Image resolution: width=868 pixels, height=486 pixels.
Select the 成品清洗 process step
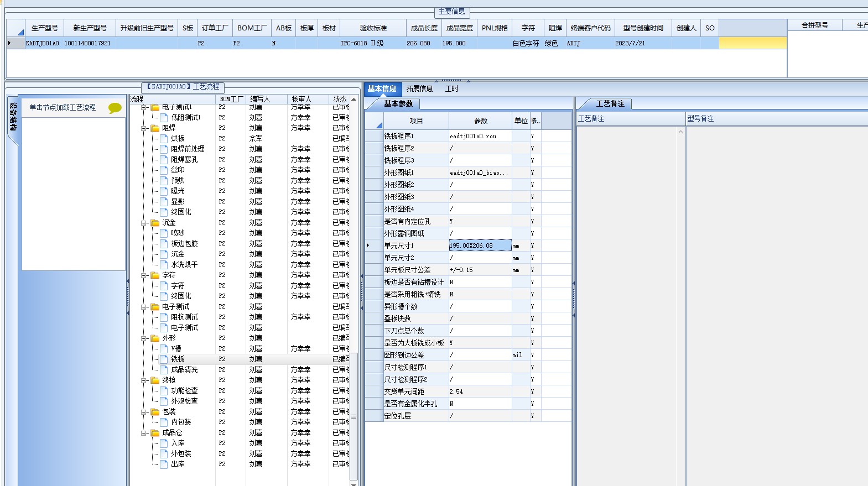click(184, 369)
